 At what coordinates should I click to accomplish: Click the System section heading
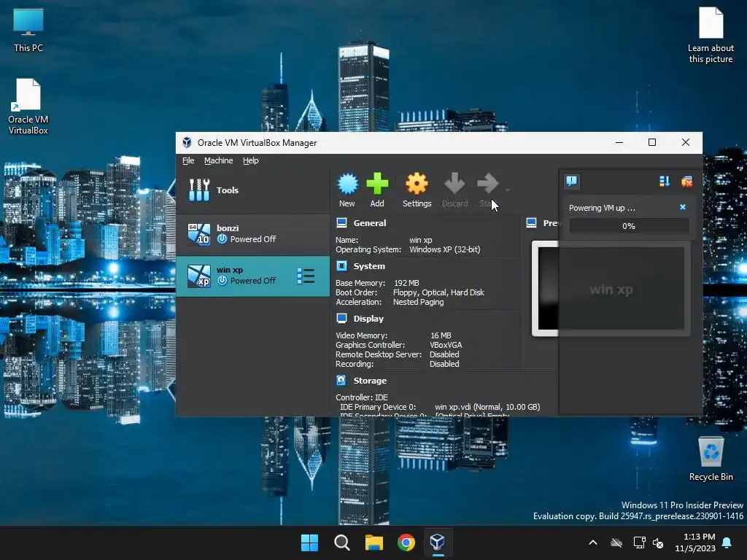click(x=369, y=266)
